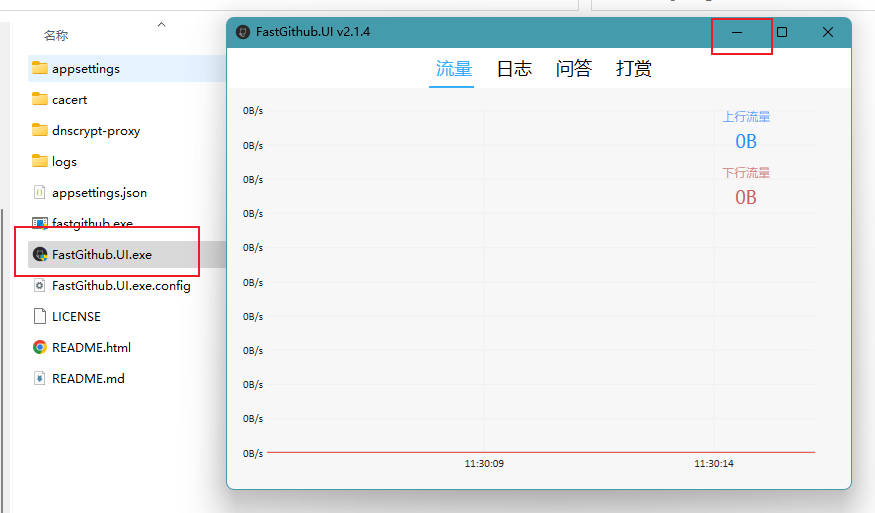Open the 日志 tab
The height and width of the screenshot is (513, 875).
(x=514, y=69)
